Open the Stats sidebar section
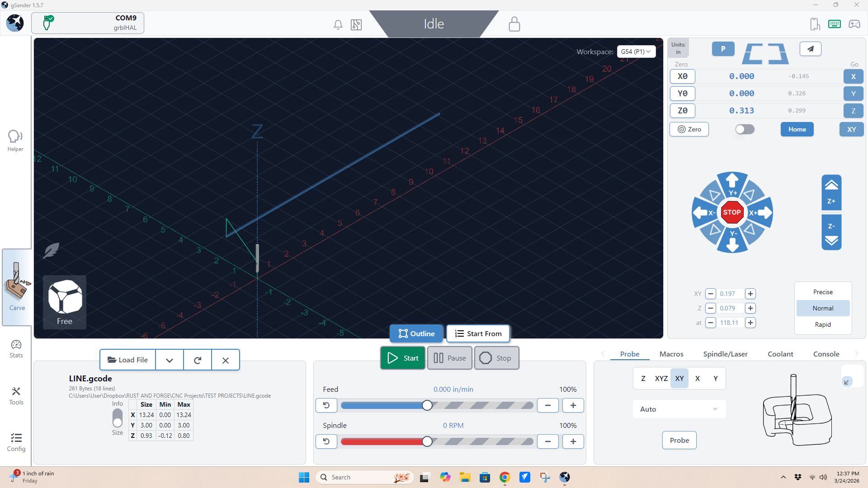Viewport: 868px width, 488px height. tap(16, 349)
